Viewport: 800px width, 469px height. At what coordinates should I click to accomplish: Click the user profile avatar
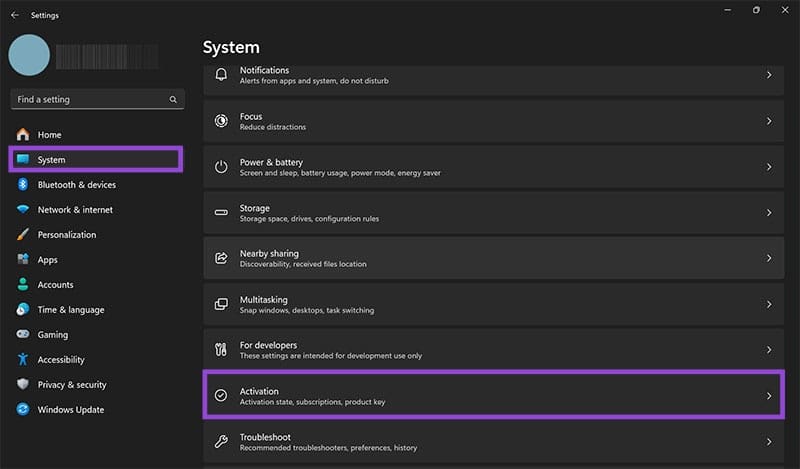(29, 55)
